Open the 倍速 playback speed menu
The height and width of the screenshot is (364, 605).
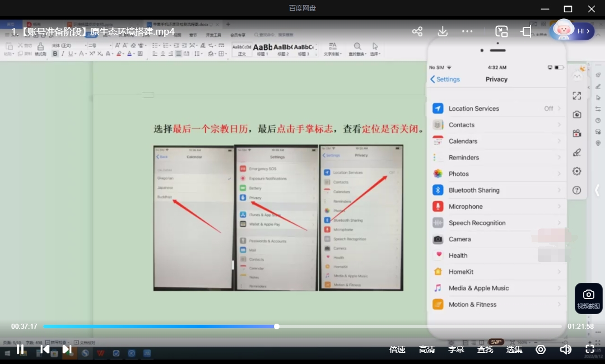pyautogui.click(x=397, y=349)
